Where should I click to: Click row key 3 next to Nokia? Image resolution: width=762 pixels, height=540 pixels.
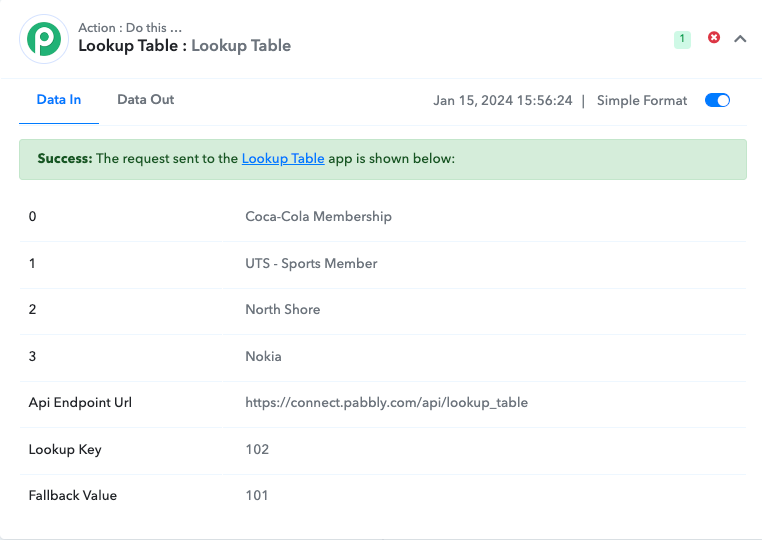[33, 356]
